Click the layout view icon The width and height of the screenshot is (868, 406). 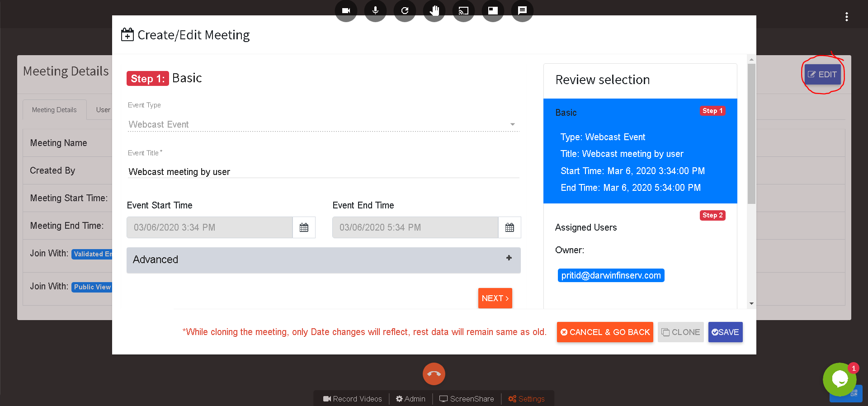pyautogui.click(x=493, y=10)
